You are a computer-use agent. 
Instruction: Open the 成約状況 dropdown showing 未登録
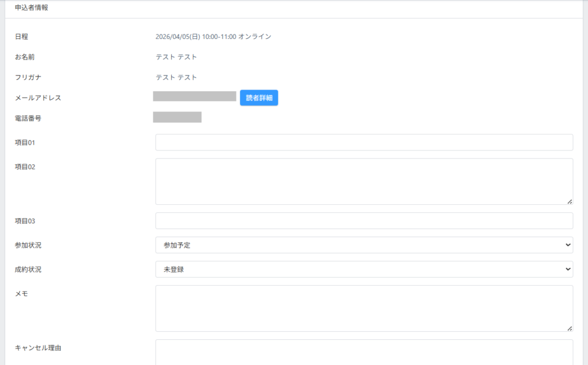click(x=363, y=269)
